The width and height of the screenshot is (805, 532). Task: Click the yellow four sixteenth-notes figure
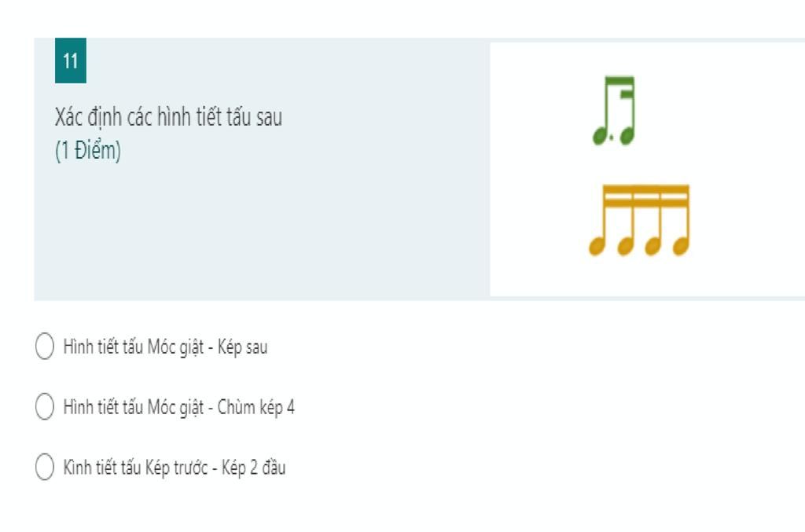pyautogui.click(x=639, y=221)
